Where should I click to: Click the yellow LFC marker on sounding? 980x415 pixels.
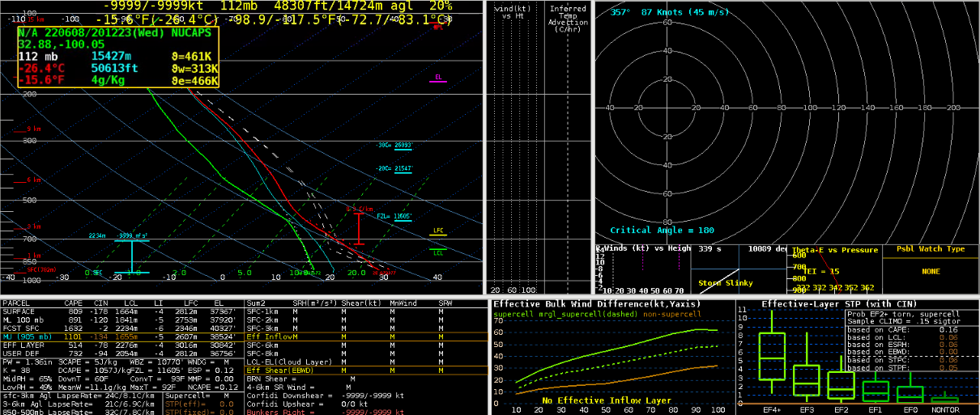(438, 231)
